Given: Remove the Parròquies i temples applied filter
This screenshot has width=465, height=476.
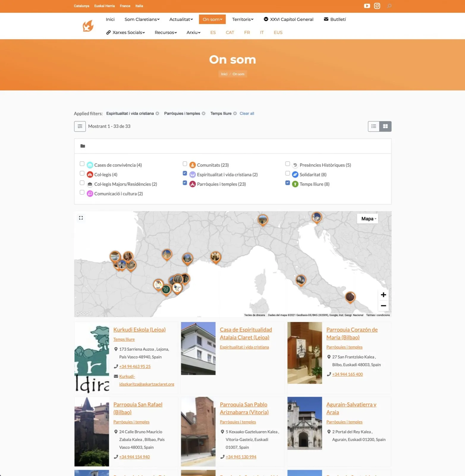Looking at the screenshot, I should 204,114.
